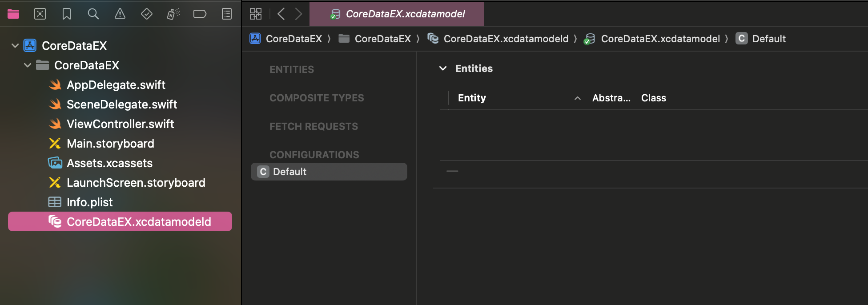Open the related items grid icon
The image size is (868, 305).
pos(256,14)
